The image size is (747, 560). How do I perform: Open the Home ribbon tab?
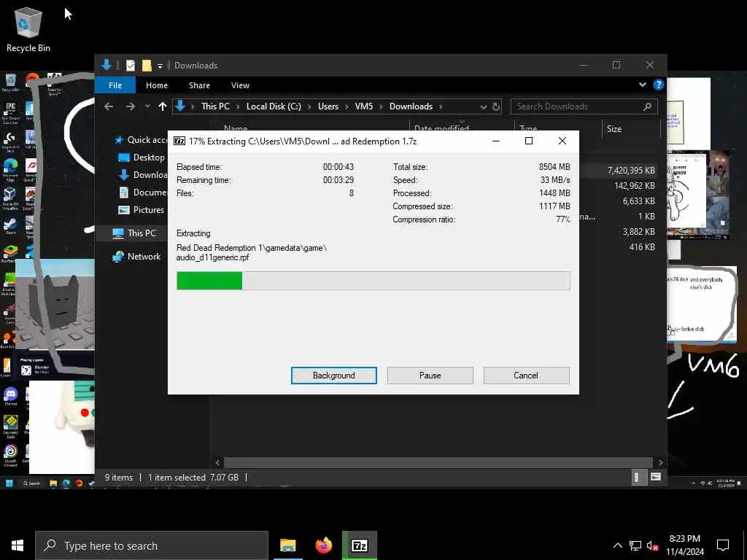157,85
